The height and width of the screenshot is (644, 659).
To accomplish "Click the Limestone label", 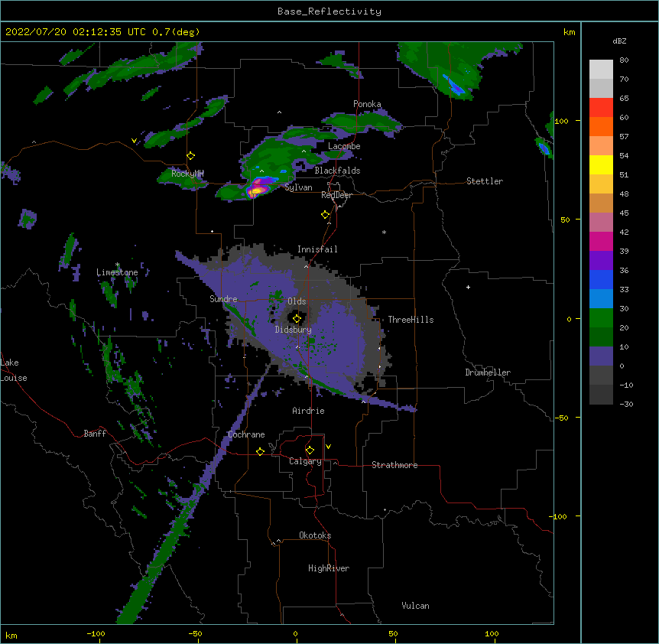I will (117, 272).
